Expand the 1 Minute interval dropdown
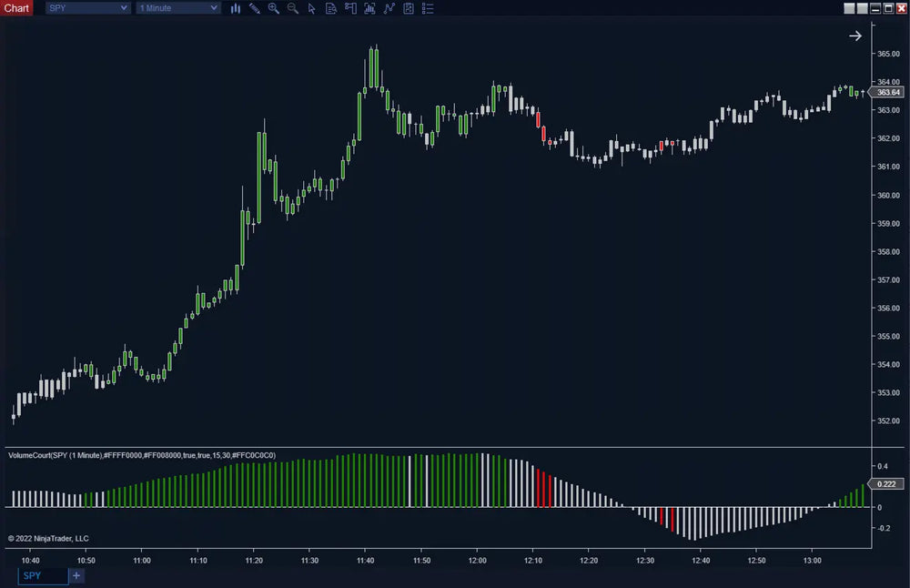Viewport: 910px width, 588px height. (178, 8)
